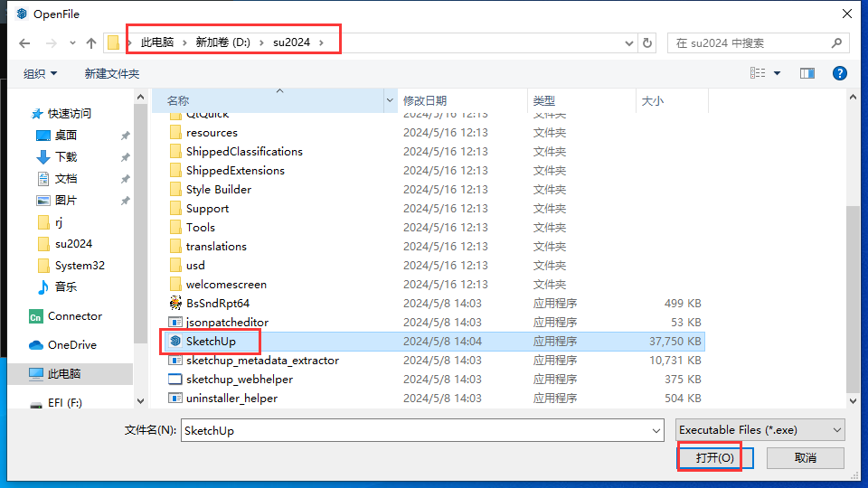868x488 pixels.
Task: Select the SketchUp application file
Action: tap(211, 342)
